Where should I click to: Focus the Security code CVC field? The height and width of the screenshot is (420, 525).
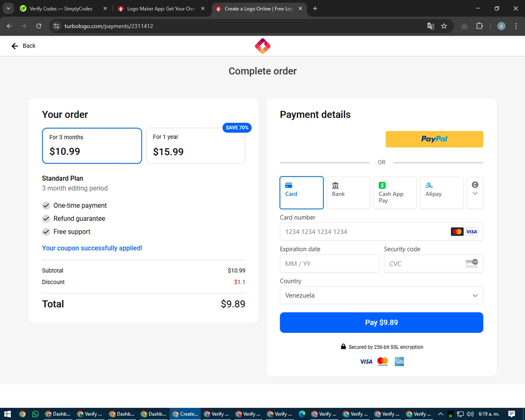434,264
